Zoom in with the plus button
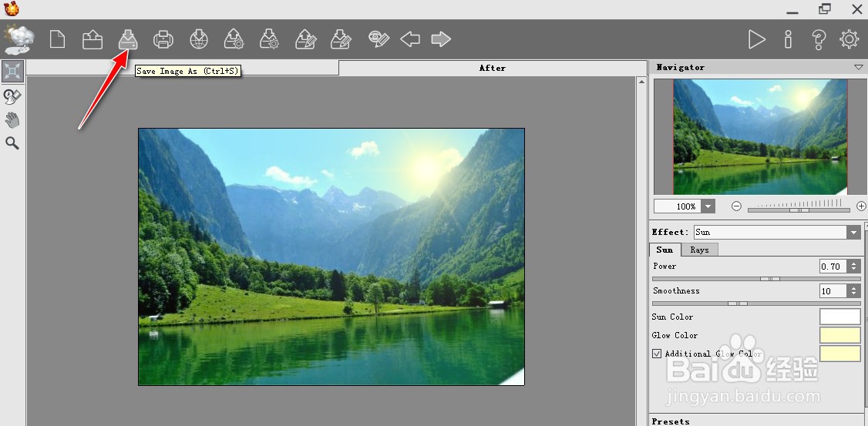The height and width of the screenshot is (426, 868). (861, 206)
